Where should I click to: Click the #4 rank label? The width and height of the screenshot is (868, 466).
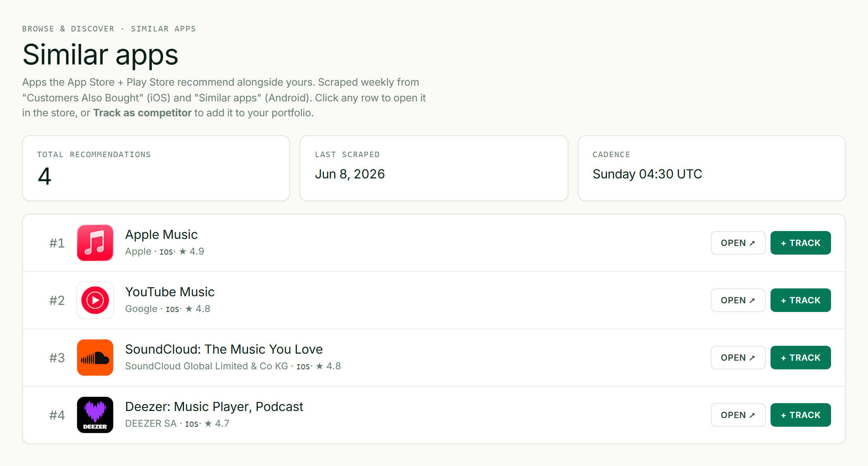(x=57, y=415)
